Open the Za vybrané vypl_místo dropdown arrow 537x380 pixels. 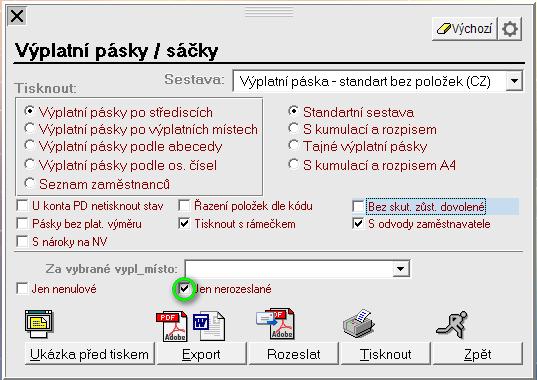point(400,268)
